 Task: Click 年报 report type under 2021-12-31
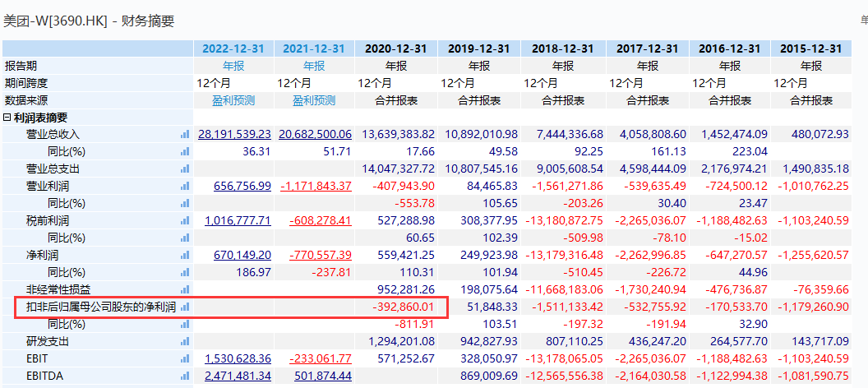(x=314, y=66)
